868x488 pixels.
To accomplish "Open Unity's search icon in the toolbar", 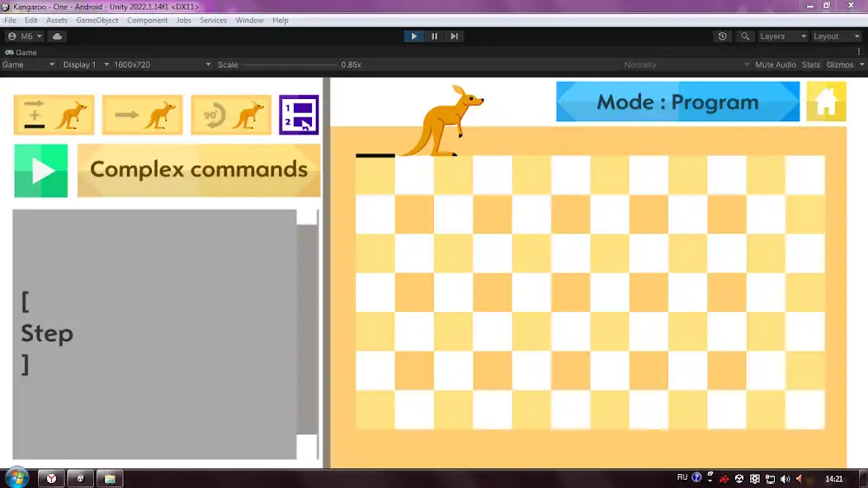I will tap(743, 36).
